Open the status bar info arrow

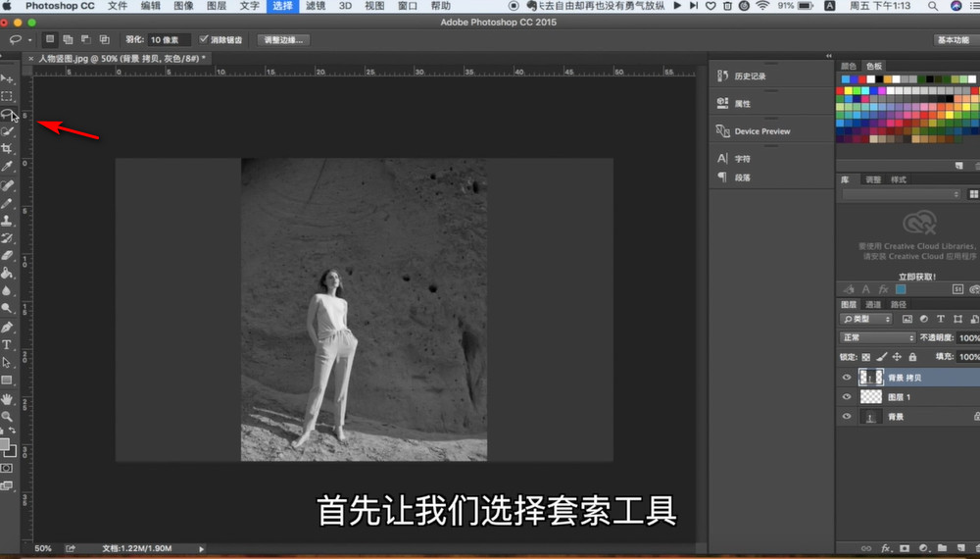coord(201,549)
